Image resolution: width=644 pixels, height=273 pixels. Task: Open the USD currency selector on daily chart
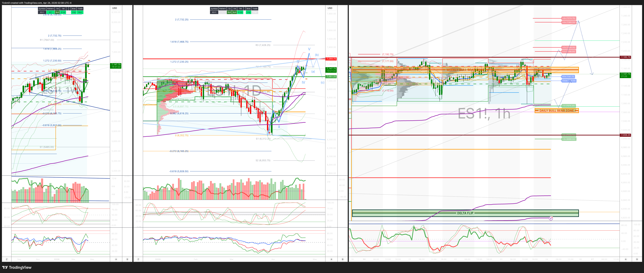pyautogui.click(x=330, y=8)
